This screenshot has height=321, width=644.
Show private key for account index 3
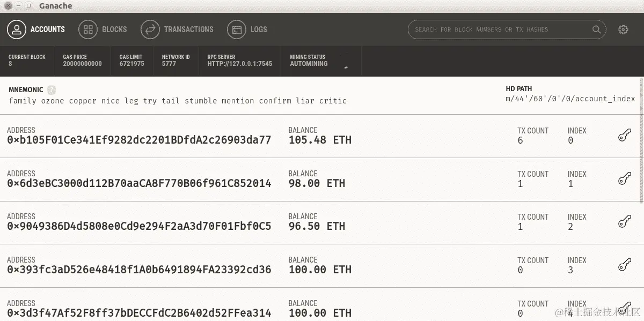point(624,265)
